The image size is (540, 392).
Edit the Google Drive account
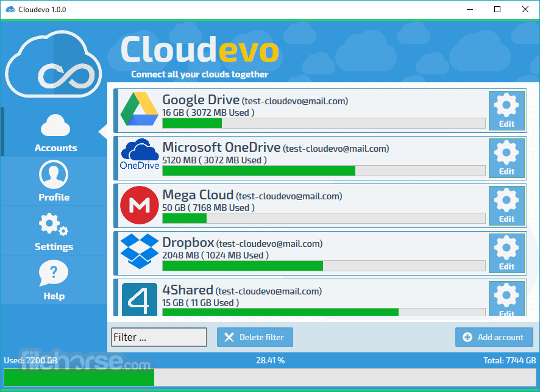coord(506,110)
